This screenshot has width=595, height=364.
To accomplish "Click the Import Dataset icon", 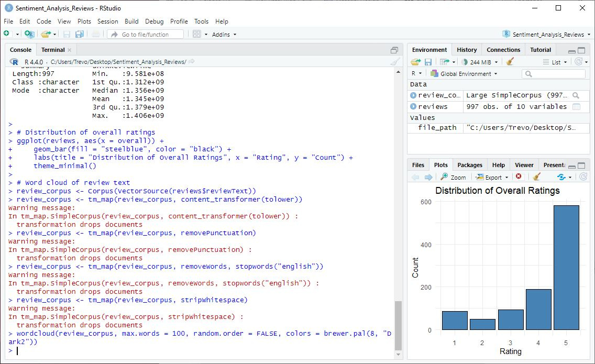I will coord(444,62).
